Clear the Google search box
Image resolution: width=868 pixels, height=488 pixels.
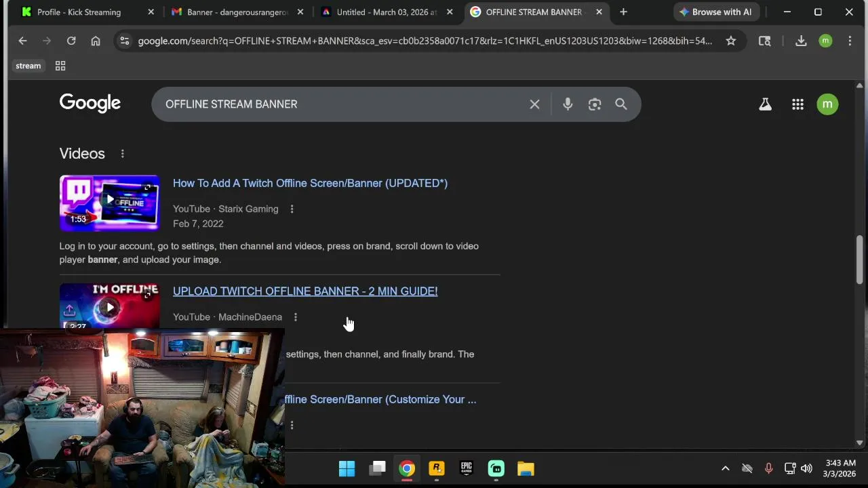pyautogui.click(x=534, y=104)
